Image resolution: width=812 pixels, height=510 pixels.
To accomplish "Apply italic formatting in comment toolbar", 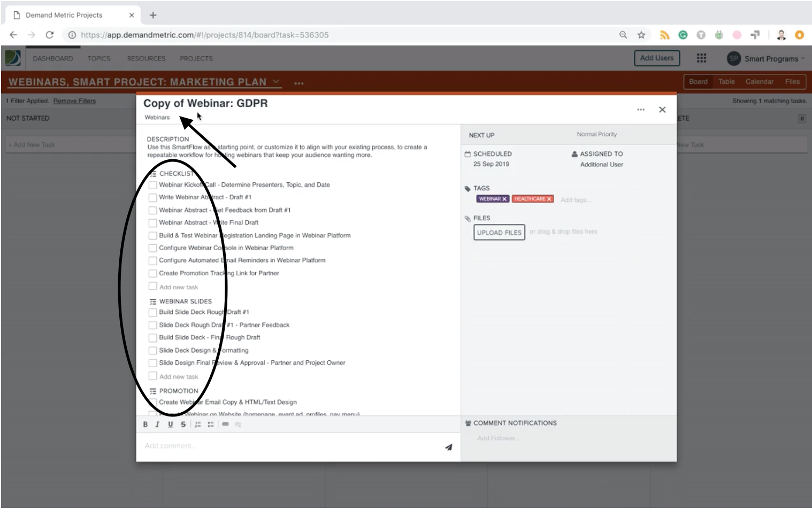I will [x=157, y=424].
